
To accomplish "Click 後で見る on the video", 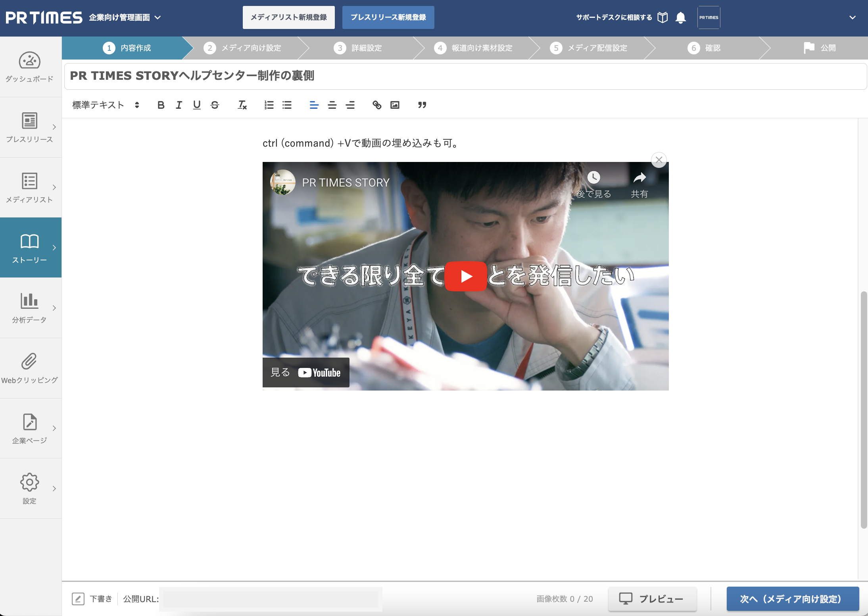I will pyautogui.click(x=593, y=185).
